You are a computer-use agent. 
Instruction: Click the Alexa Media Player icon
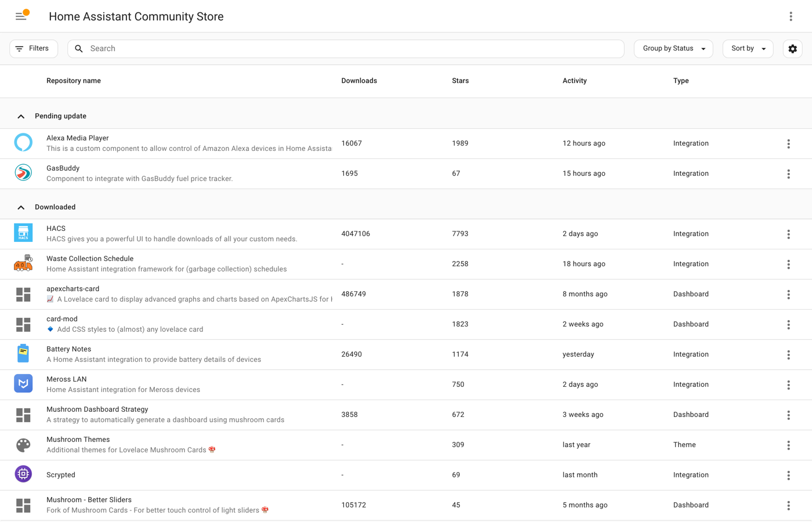23,143
